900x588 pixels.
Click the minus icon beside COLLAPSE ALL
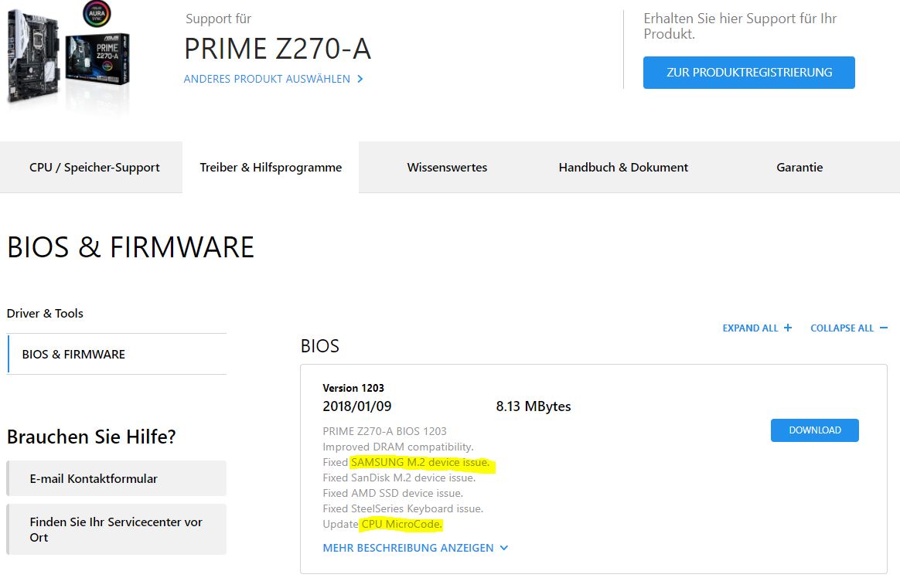[x=883, y=328]
